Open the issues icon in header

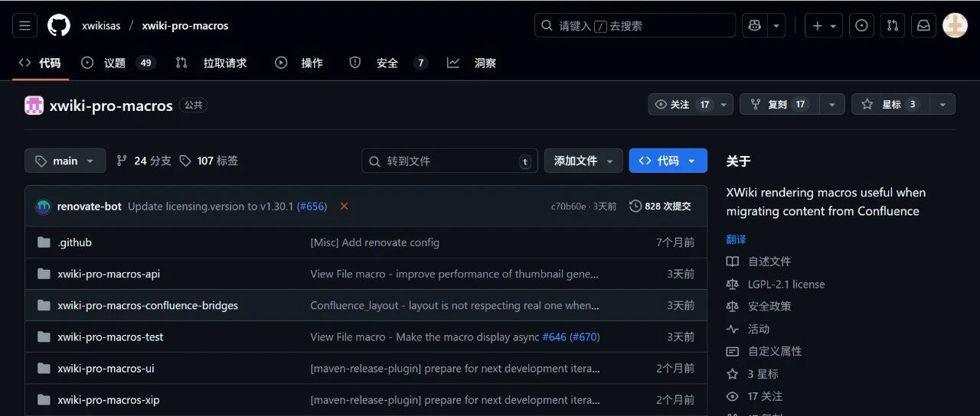pyautogui.click(x=861, y=25)
